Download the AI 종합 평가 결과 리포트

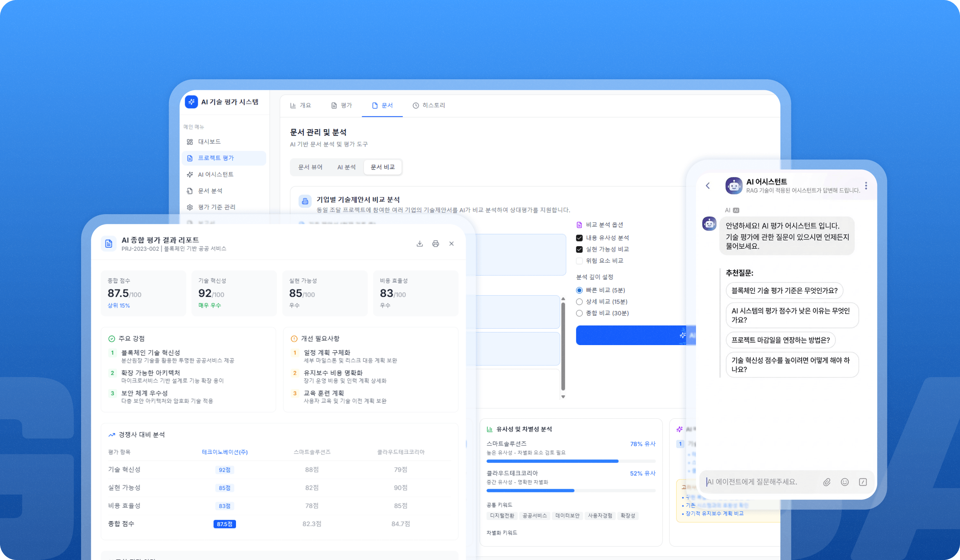tap(420, 243)
